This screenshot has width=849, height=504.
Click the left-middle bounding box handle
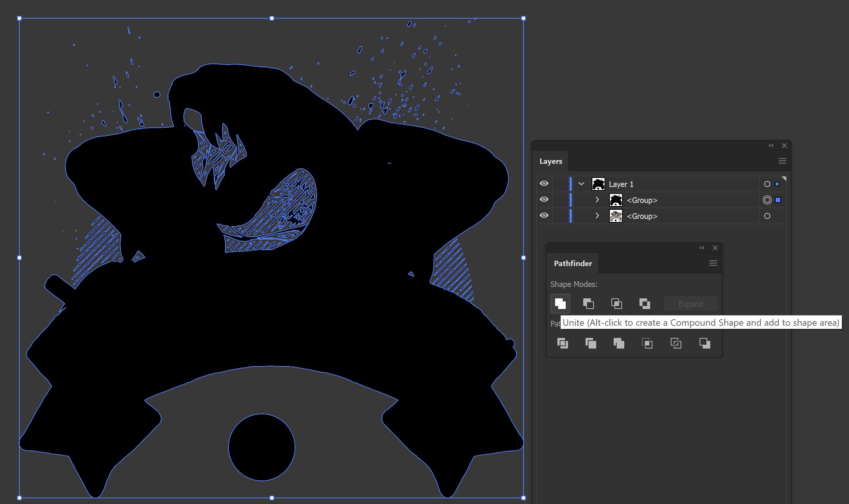click(x=19, y=258)
